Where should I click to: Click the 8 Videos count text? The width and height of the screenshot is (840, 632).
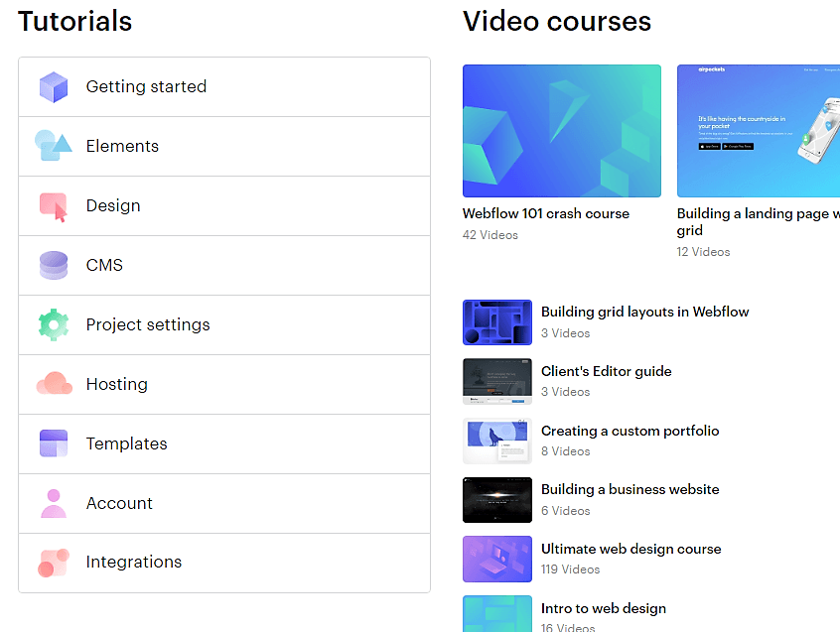coord(566,451)
